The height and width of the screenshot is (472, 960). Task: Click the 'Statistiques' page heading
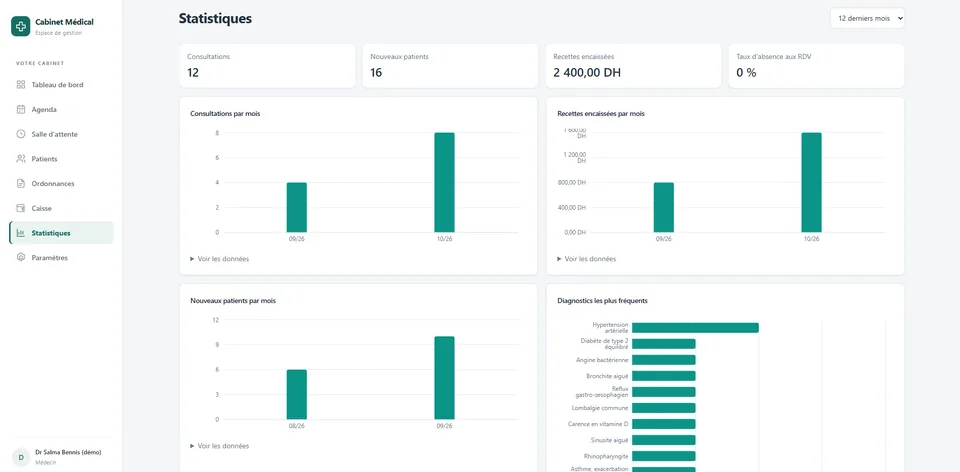click(x=215, y=18)
